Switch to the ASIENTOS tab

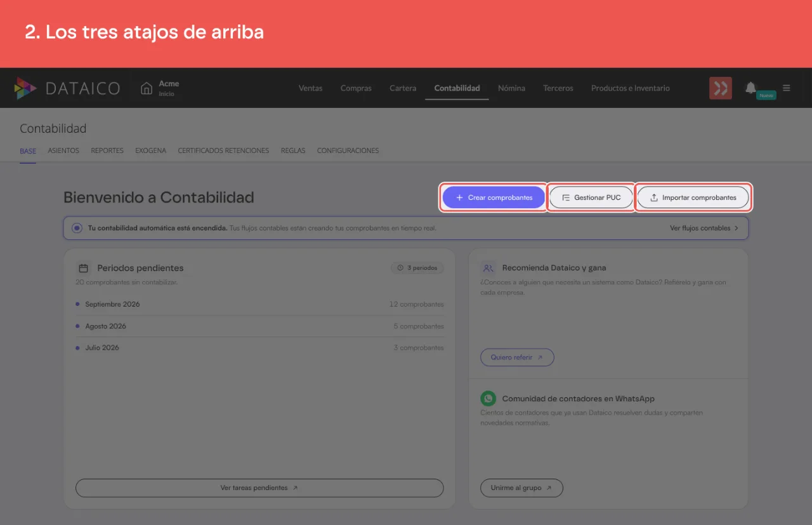point(63,151)
